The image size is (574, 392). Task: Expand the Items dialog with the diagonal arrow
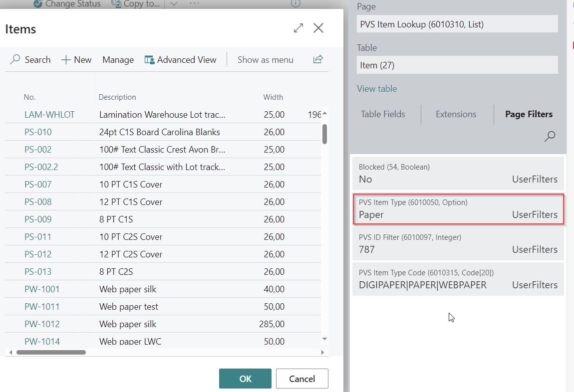point(298,28)
